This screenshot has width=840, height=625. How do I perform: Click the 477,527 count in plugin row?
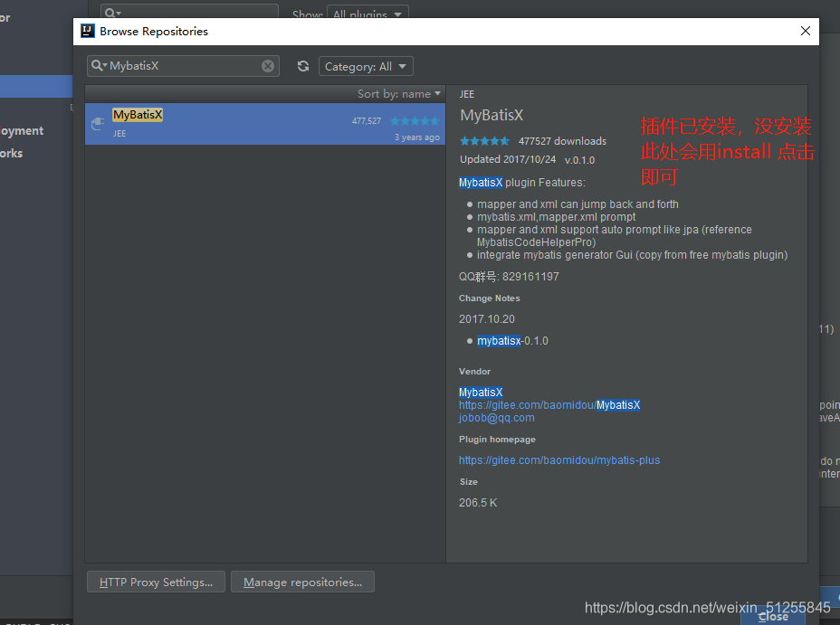click(x=367, y=121)
